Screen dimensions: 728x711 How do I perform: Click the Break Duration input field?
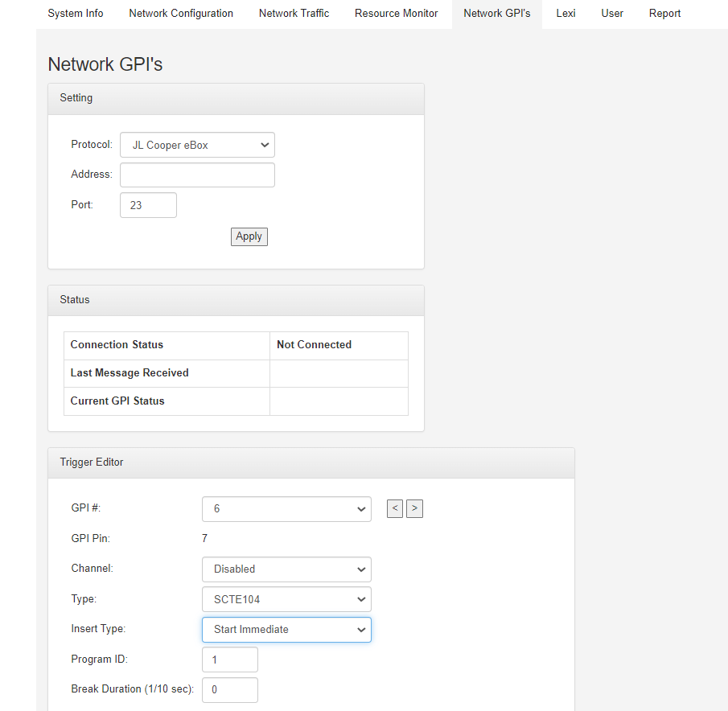click(229, 690)
